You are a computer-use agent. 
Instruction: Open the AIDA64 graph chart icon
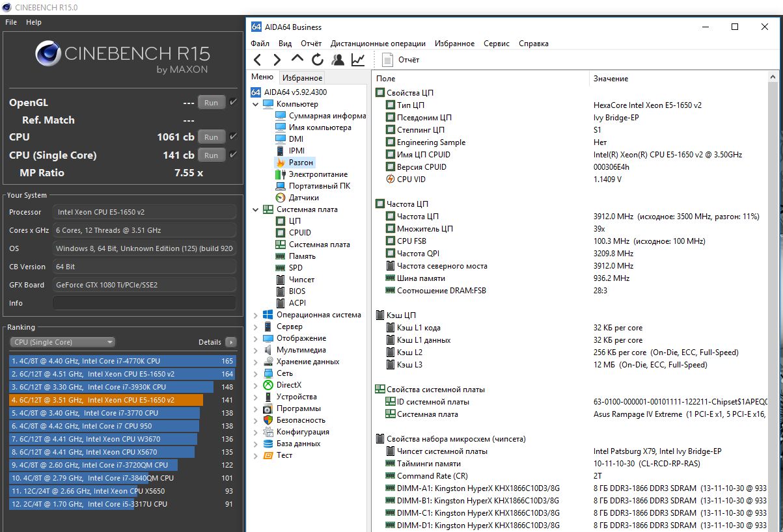pos(358,60)
